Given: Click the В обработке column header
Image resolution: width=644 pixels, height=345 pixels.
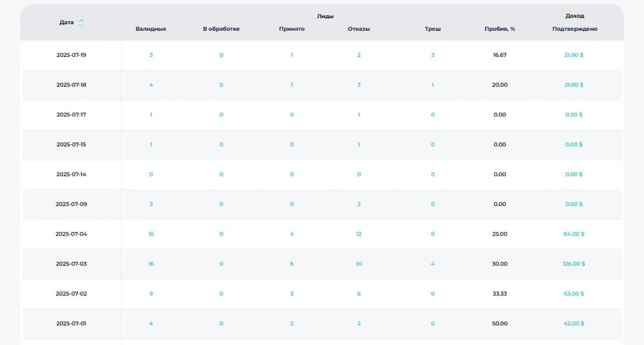Looking at the screenshot, I should [221, 29].
